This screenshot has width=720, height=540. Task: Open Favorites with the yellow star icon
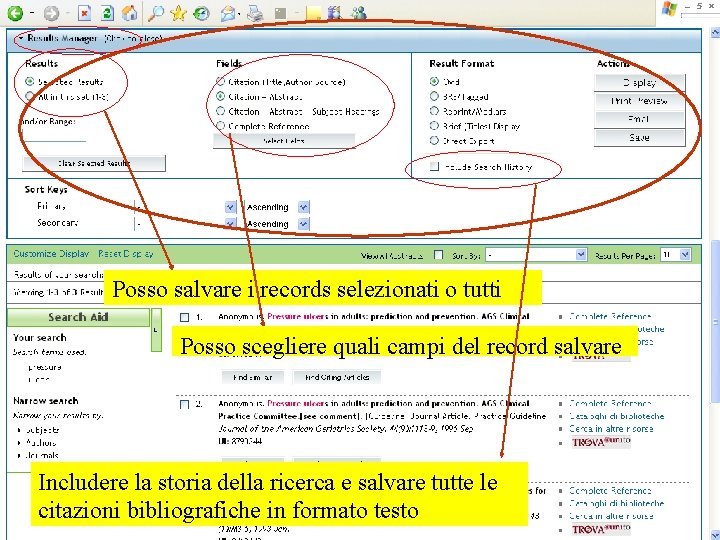(178, 13)
